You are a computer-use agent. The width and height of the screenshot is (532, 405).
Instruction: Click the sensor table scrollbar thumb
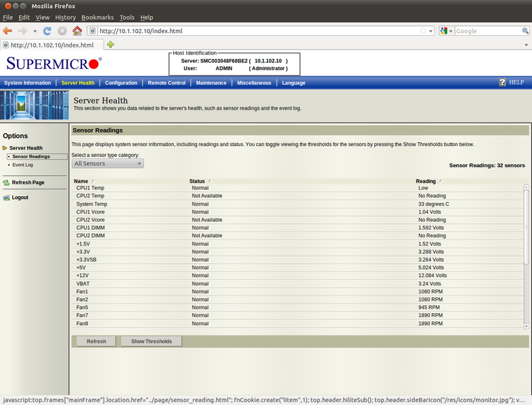click(x=526, y=227)
